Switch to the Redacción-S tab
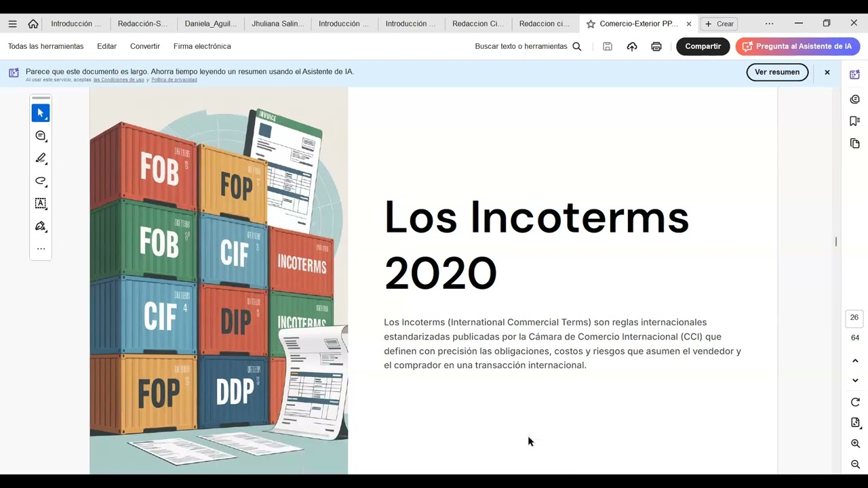The width and height of the screenshot is (868, 488). pyautogui.click(x=142, y=24)
